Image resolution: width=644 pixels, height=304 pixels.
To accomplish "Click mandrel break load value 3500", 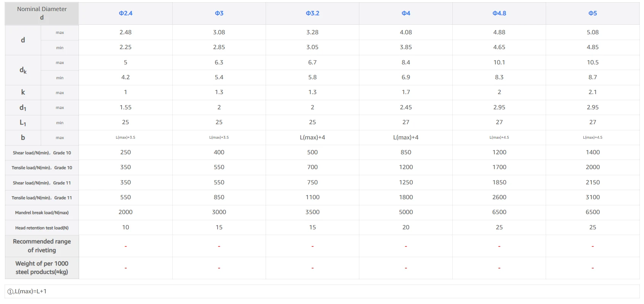I will [x=312, y=212].
